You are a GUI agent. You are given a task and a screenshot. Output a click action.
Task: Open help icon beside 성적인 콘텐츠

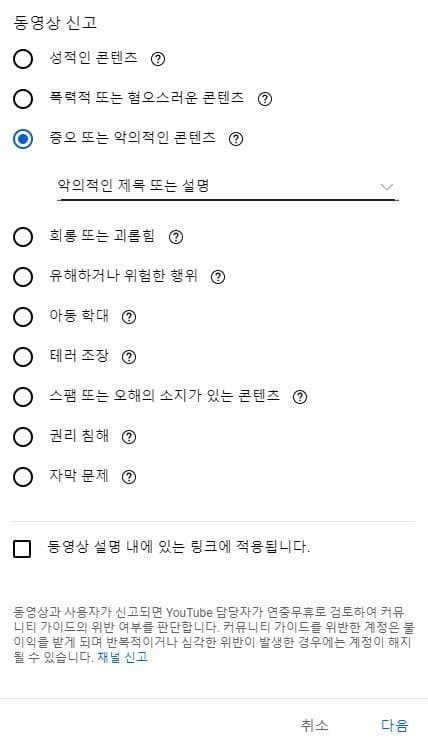point(158,59)
